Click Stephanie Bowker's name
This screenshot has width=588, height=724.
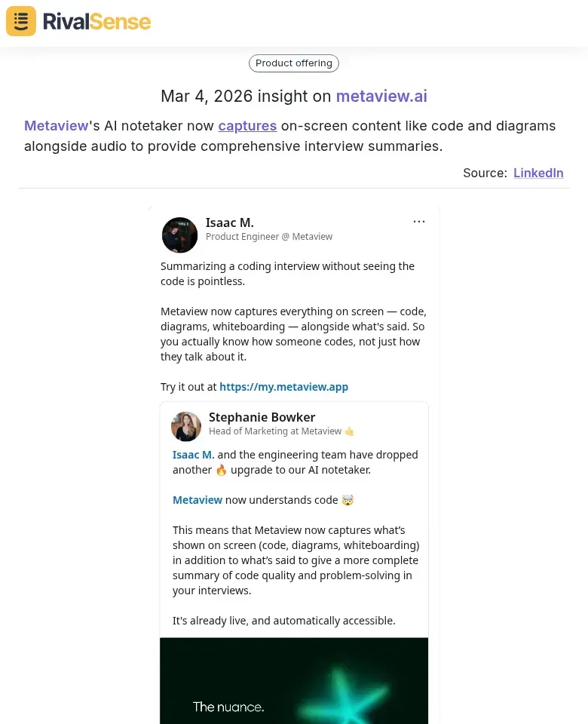[x=262, y=417]
